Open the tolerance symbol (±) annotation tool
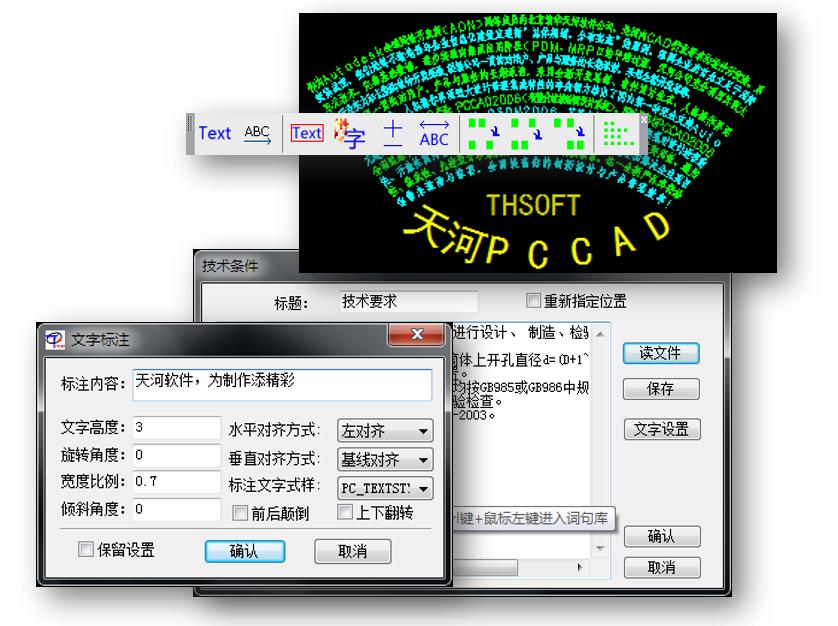Viewport: 838px width, 626px height. point(392,133)
